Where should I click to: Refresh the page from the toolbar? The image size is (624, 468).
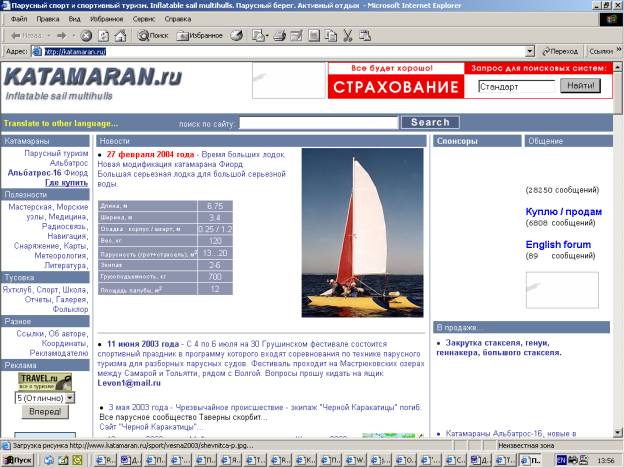(103, 36)
